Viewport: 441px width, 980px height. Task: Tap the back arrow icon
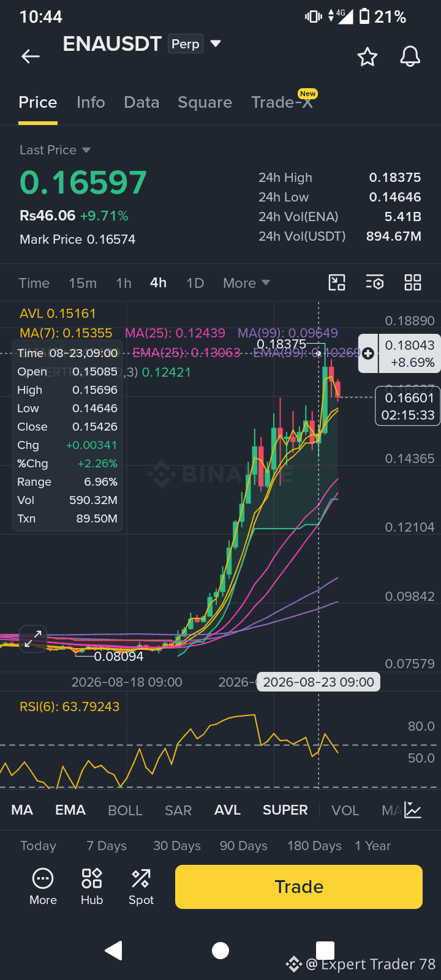31,56
